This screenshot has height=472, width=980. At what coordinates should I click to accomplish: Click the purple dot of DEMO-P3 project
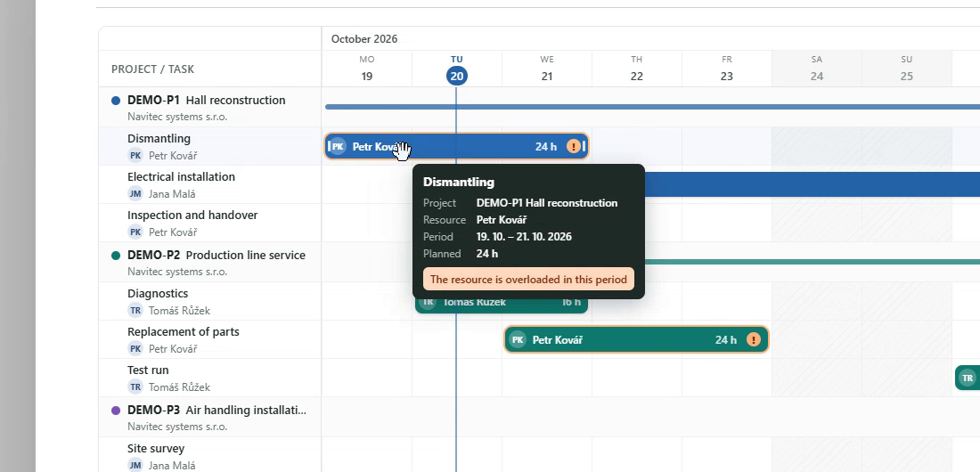point(116,411)
